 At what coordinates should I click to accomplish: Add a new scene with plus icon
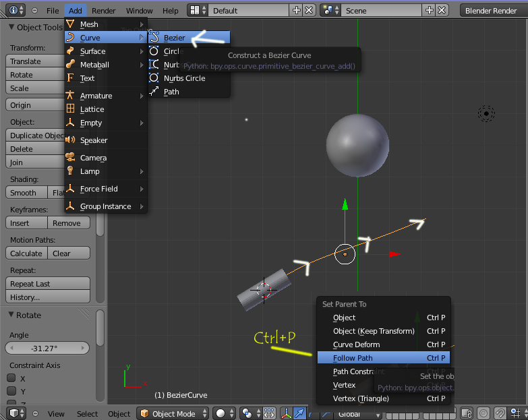coord(430,10)
